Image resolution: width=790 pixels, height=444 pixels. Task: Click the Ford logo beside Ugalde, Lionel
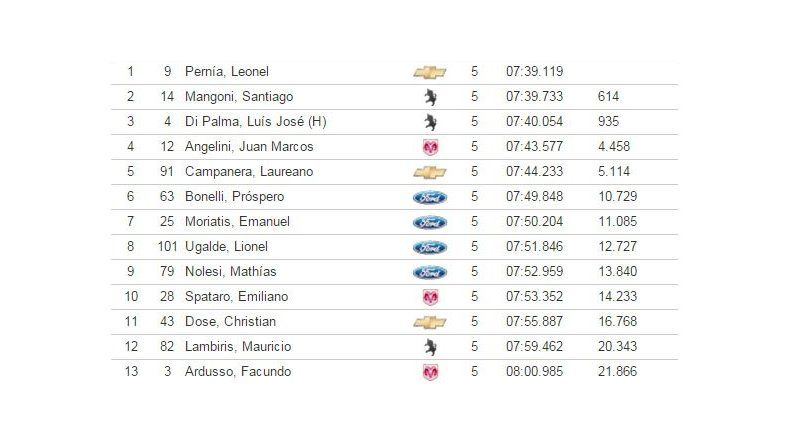[x=429, y=247]
